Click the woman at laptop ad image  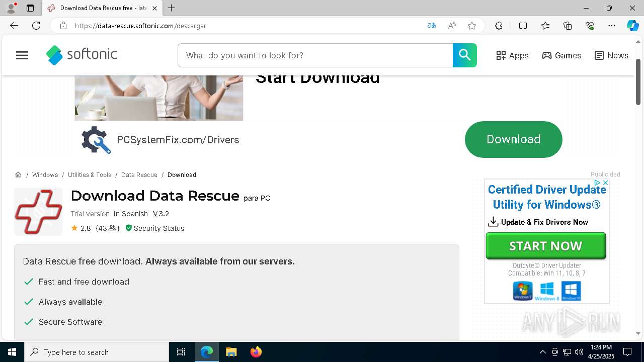click(x=158, y=98)
